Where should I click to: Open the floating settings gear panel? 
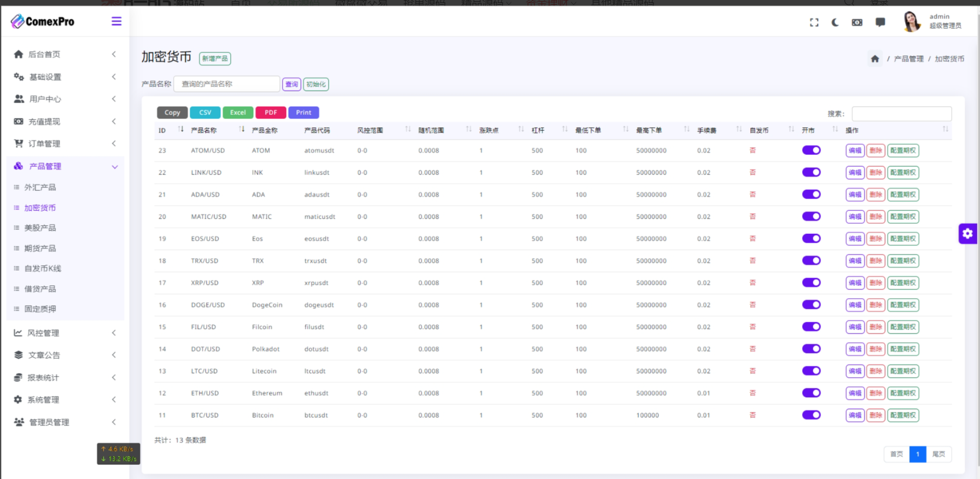[967, 234]
